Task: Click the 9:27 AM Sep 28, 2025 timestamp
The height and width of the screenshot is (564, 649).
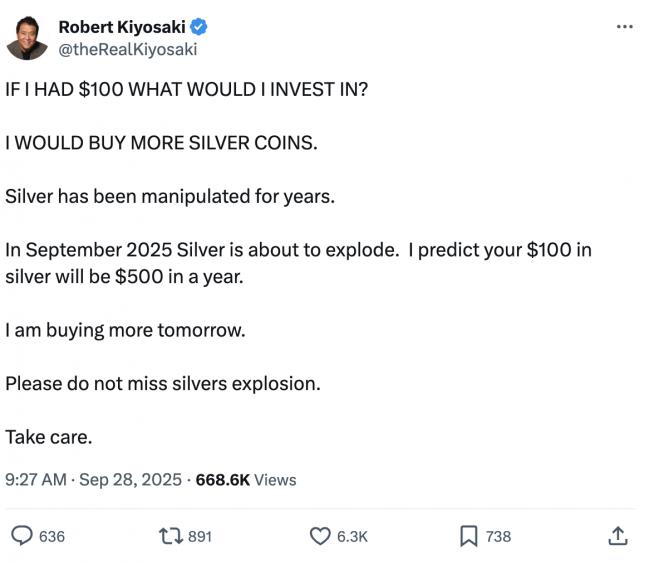Action: 92,479
